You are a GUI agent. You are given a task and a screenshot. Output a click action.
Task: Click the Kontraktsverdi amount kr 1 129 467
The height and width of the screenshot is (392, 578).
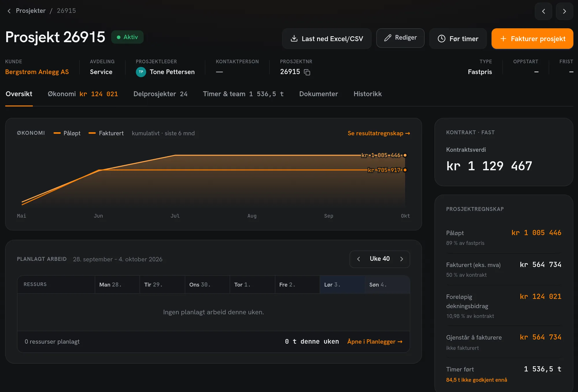tap(489, 166)
